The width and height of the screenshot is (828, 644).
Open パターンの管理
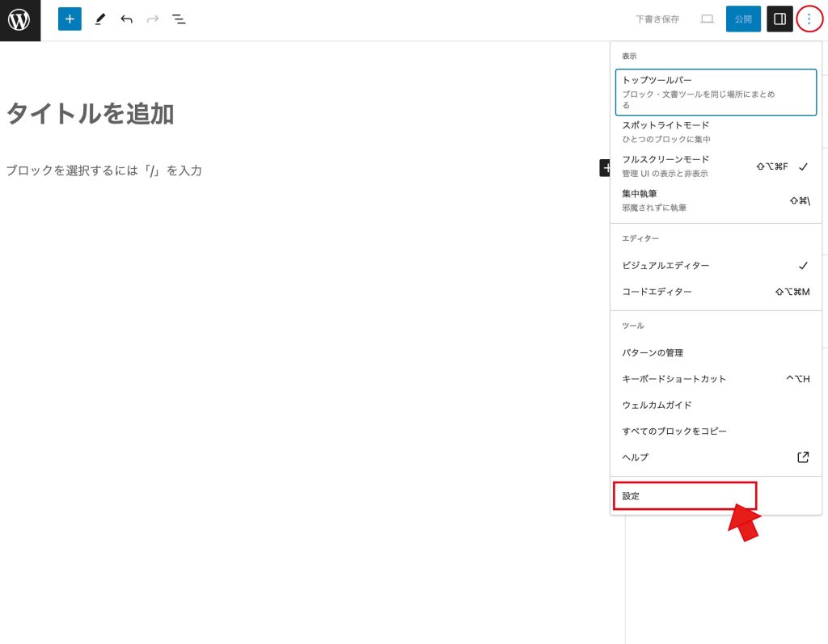point(716,352)
